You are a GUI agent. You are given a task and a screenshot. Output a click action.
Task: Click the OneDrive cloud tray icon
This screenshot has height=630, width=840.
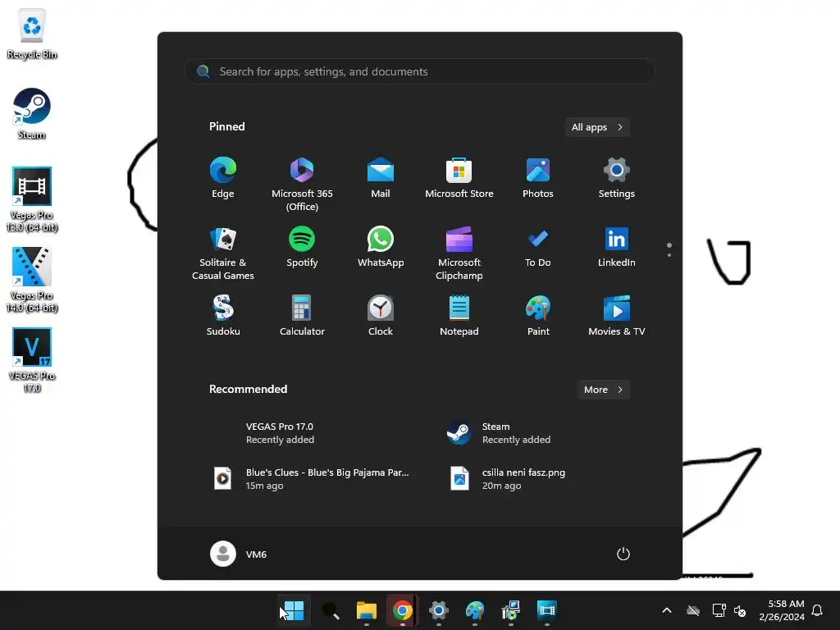click(693, 610)
